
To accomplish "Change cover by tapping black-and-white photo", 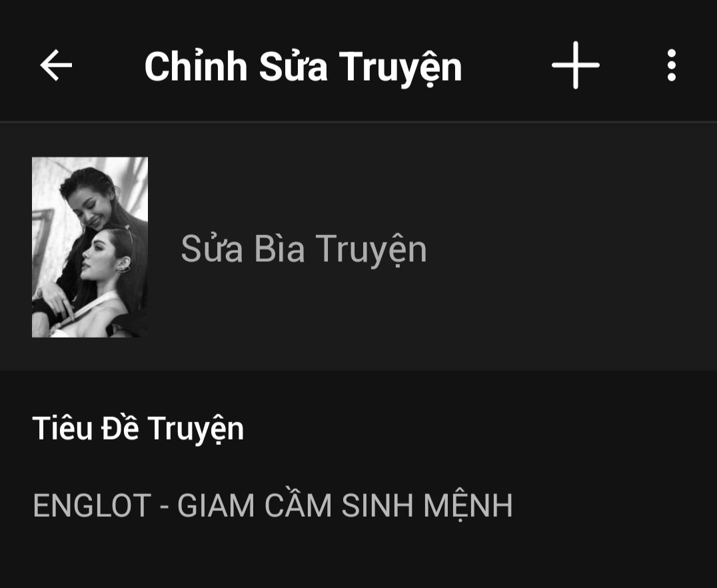I will pyautogui.click(x=89, y=247).
